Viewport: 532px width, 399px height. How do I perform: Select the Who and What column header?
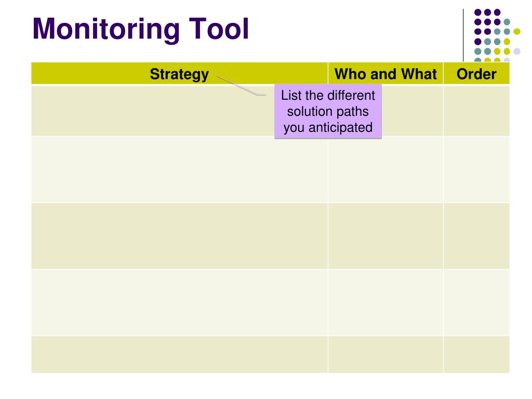385,74
